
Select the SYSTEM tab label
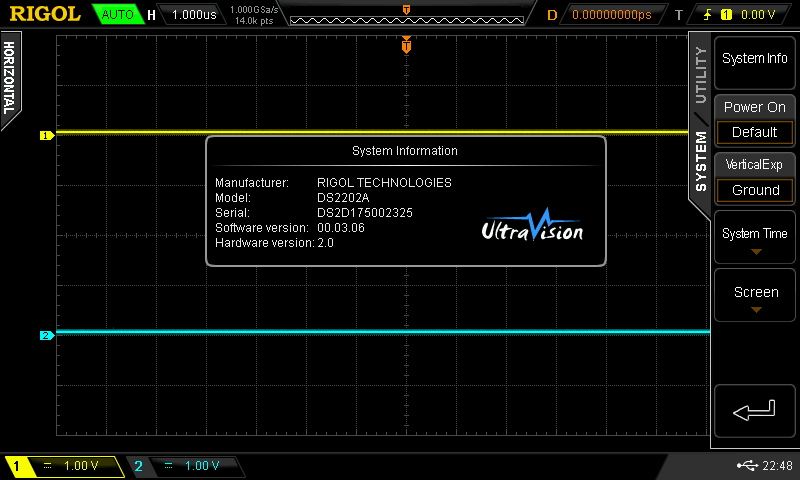(x=701, y=162)
